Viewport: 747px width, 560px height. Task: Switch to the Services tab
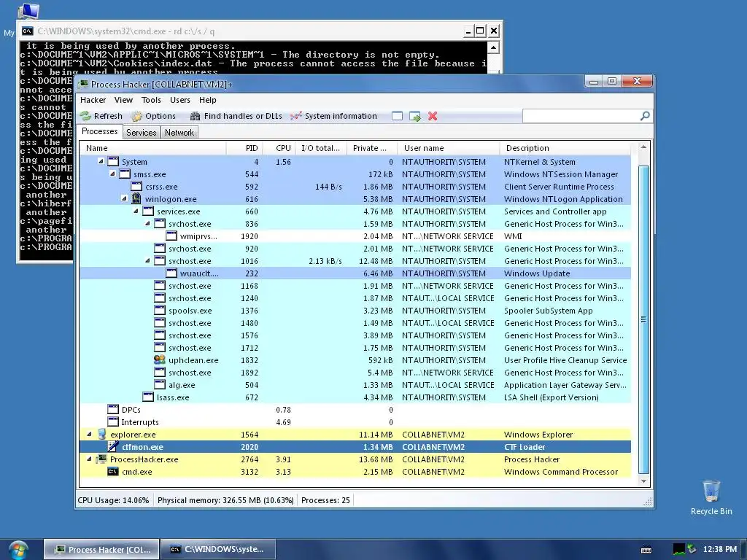click(x=141, y=133)
